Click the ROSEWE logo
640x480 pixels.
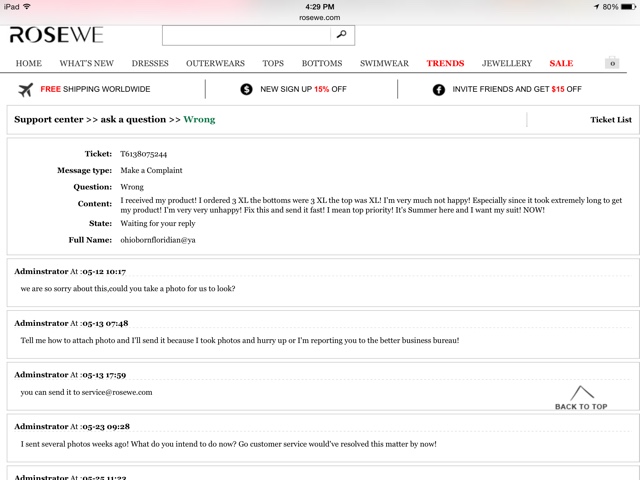[x=56, y=35]
